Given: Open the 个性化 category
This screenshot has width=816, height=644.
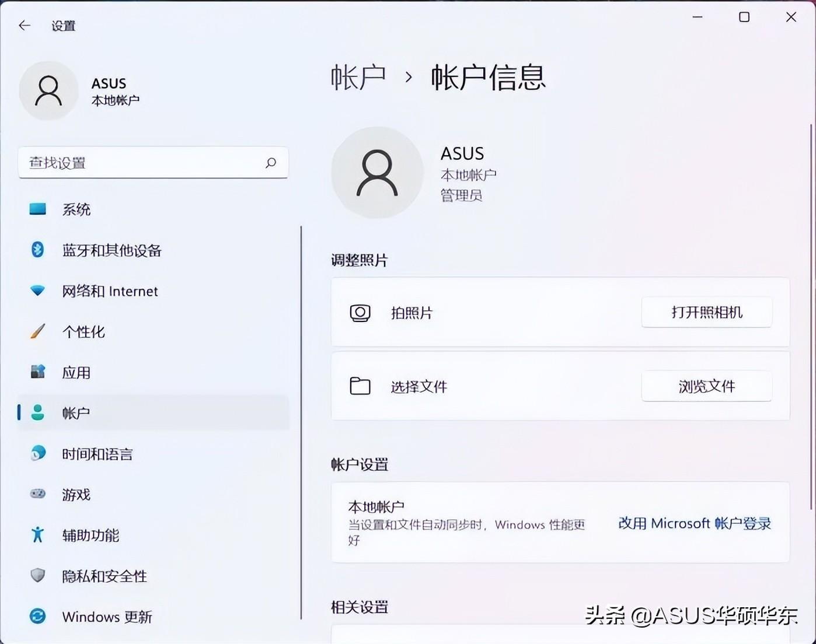Looking at the screenshot, I should point(154,331).
